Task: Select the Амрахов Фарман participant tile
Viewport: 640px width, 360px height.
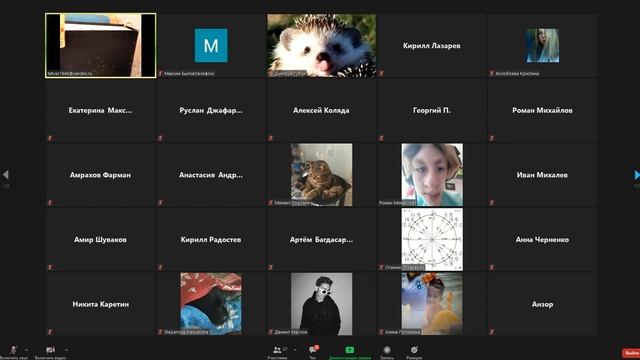Action: (100, 175)
